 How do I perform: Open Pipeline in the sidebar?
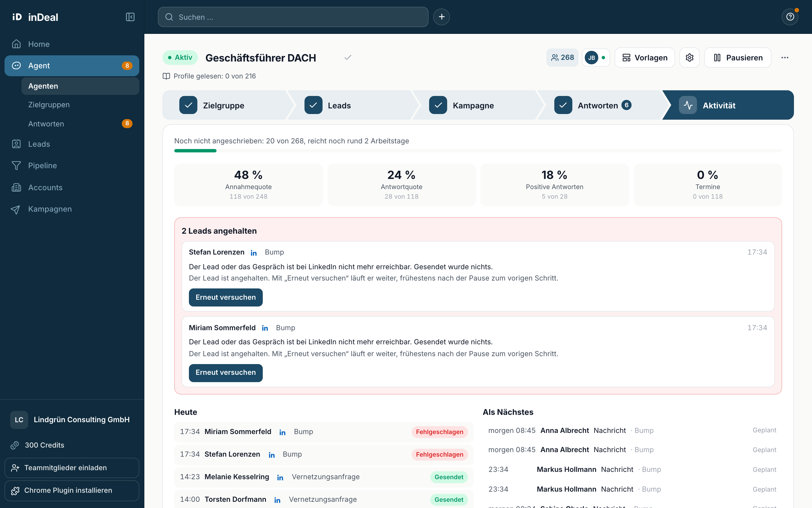point(72,165)
